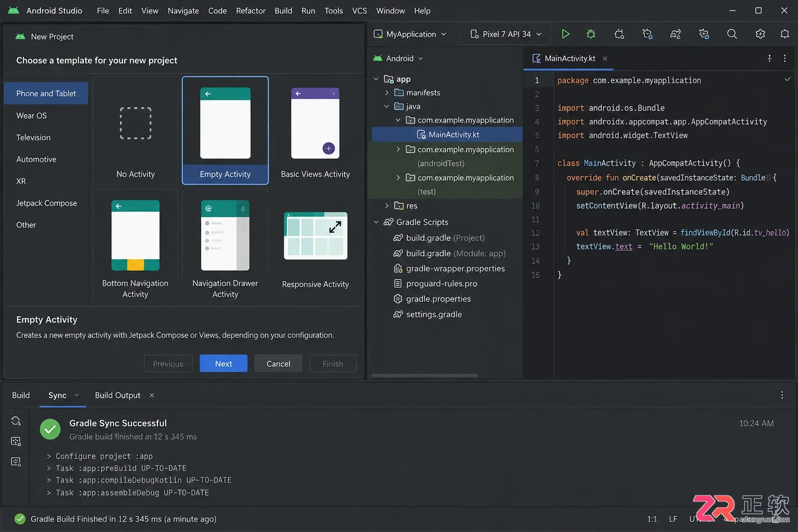Open the Tools menu
Image resolution: width=798 pixels, height=532 pixels.
(x=334, y=11)
